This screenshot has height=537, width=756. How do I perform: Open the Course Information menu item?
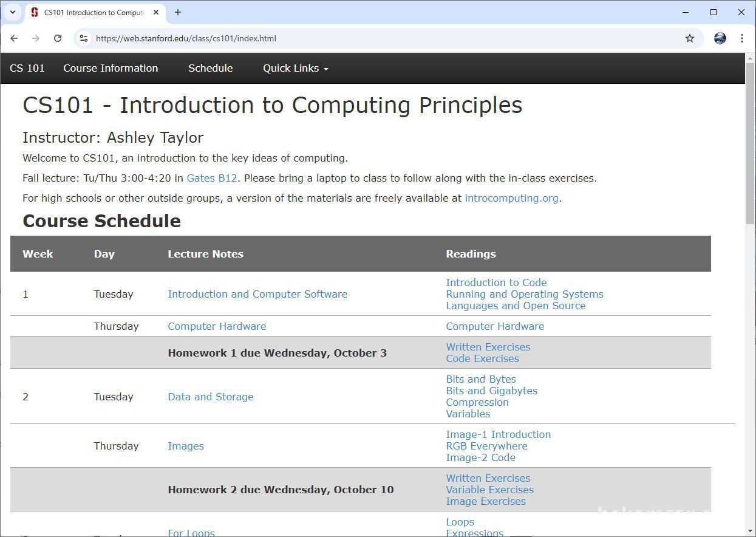click(111, 68)
